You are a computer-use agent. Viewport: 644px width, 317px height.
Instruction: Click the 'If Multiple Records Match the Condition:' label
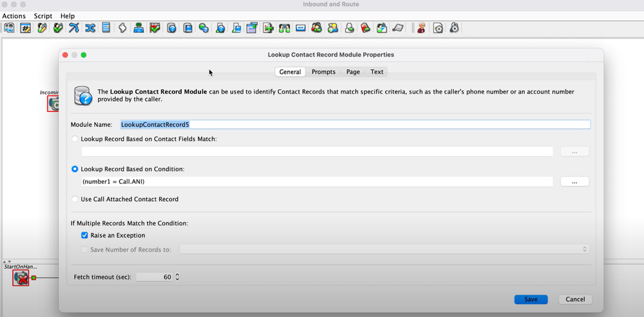130,223
